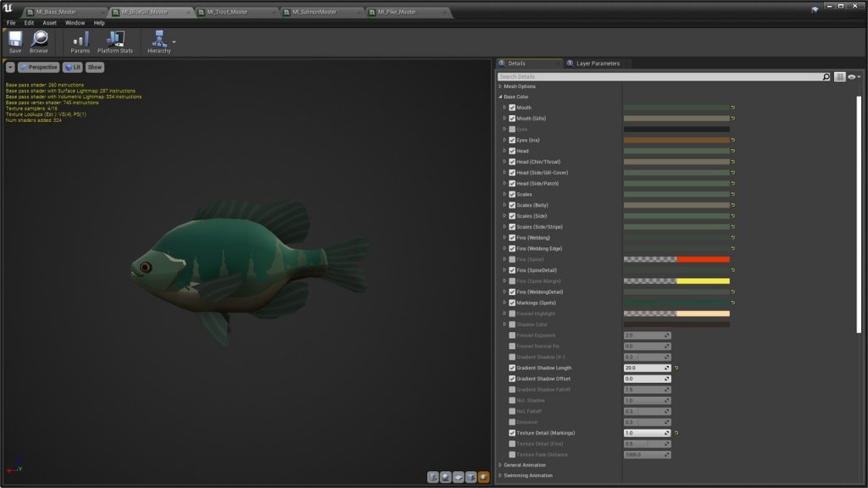Image resolution: width=868 pixels, height=488 pixels.
Task: Expand the Scales color row arrow
Action: 505,194
